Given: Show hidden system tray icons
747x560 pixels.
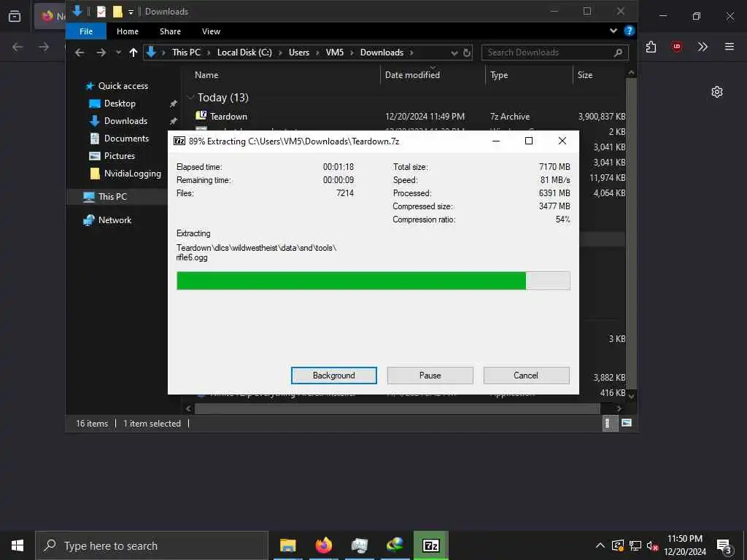Looking at the screenshot, I should tap(600, 545).
